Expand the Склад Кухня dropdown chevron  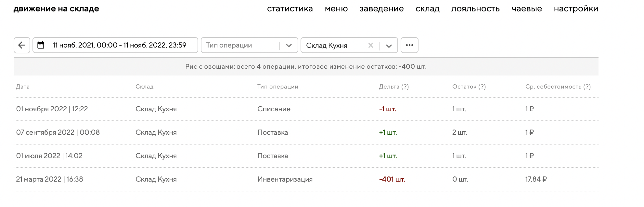pos(389,46)
